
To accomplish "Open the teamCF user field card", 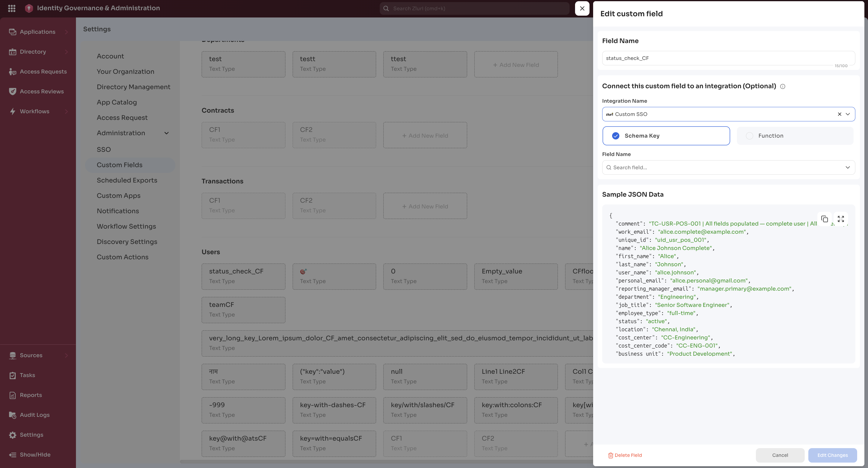I will (243, 310).
